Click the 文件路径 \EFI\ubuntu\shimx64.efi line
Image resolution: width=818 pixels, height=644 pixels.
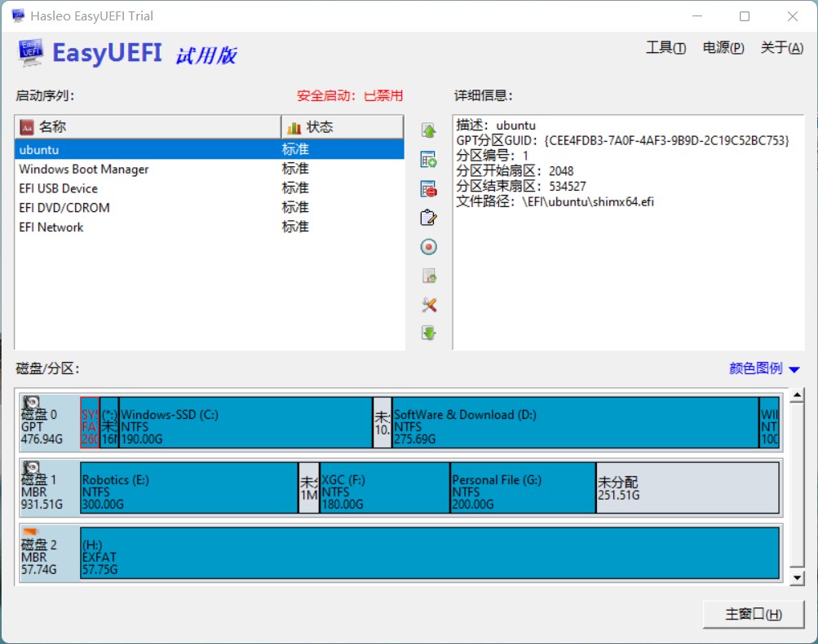pyautogui.click(x=555, y=202)
